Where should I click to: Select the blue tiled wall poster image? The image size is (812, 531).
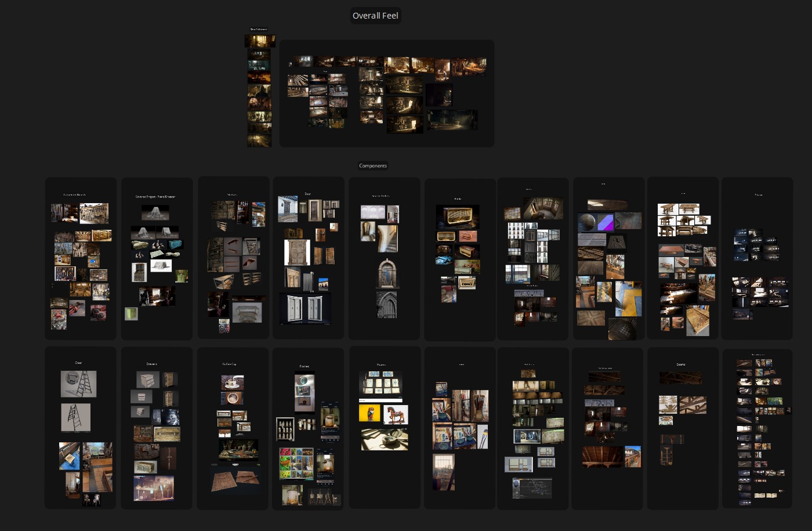(x=380, y=382)
